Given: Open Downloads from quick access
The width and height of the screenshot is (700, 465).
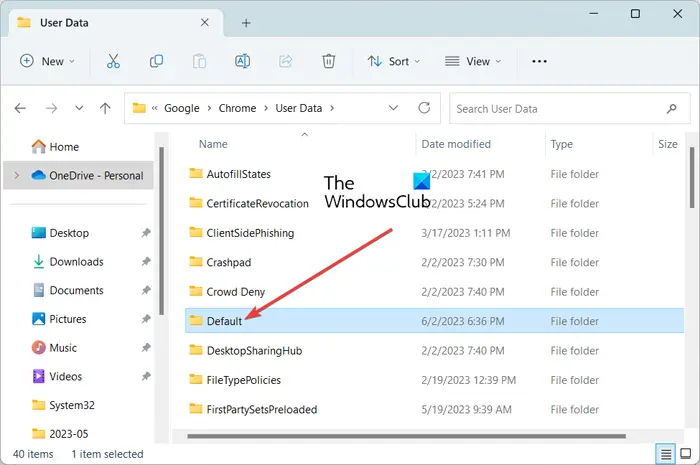Looking at the screenshot, I should click(x=68, y=262).
